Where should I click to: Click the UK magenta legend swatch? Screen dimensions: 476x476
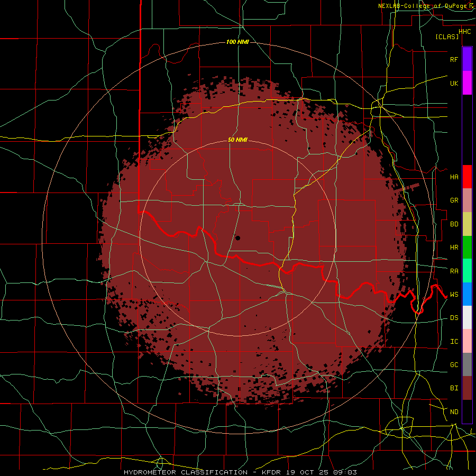click(x=467, y=83)
